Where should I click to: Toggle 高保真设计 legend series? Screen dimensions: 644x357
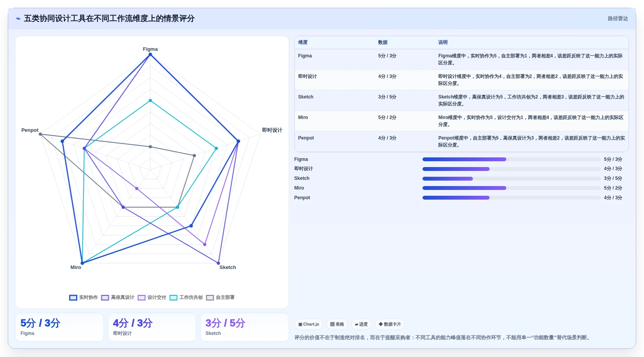tap(118, 297)
